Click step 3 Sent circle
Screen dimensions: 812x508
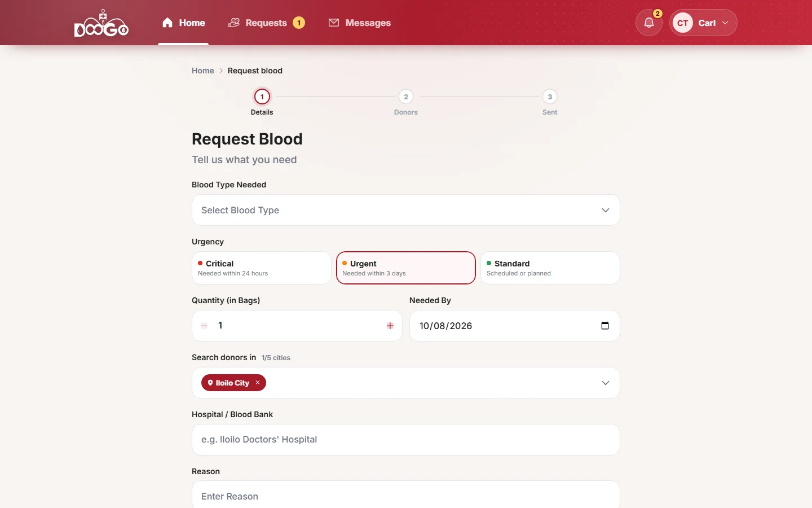(550, 97)
